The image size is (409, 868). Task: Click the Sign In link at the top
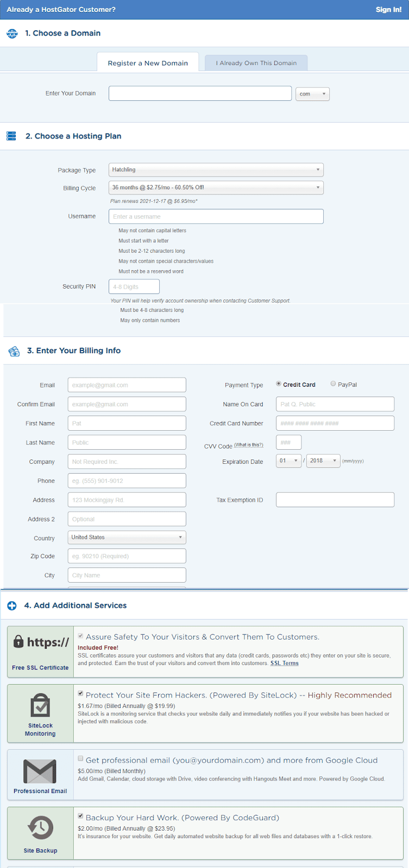click(x=388, y=9)
